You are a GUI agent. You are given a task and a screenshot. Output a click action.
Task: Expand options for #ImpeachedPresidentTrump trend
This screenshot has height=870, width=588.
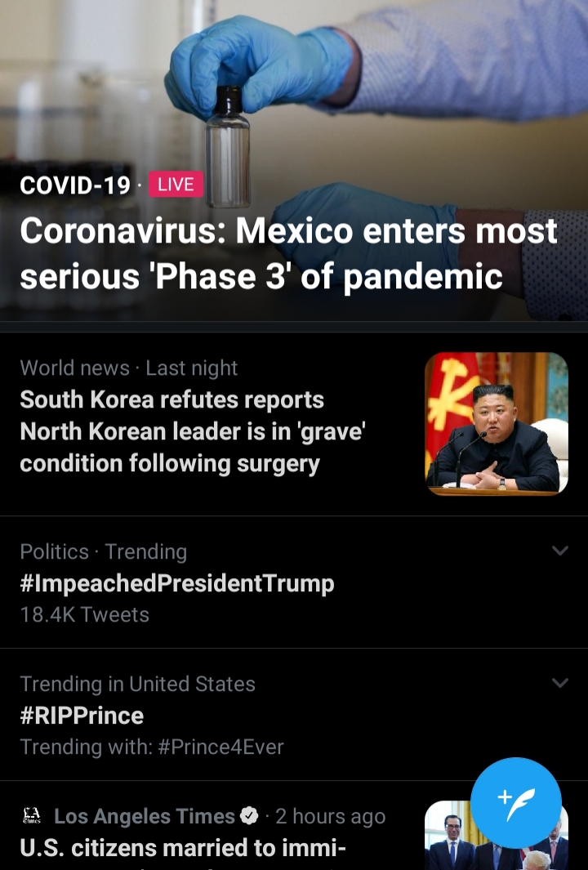pos(560,551)
